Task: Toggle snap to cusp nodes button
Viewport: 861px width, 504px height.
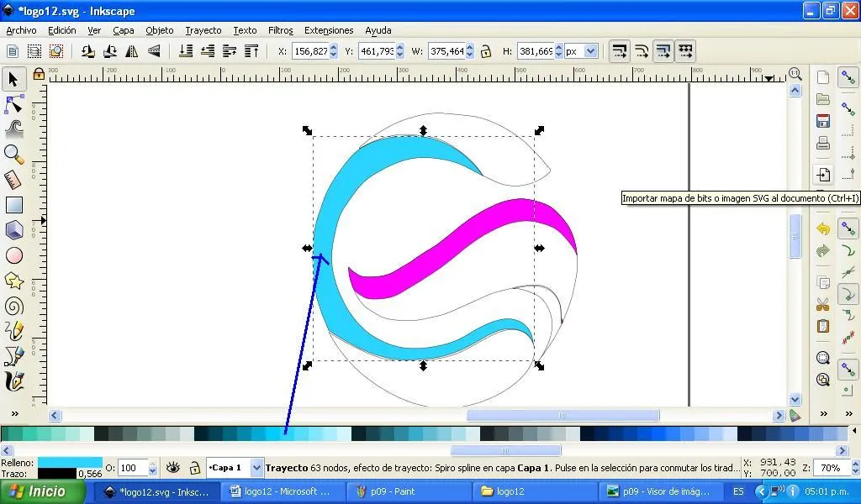Action: click(848, 295)
